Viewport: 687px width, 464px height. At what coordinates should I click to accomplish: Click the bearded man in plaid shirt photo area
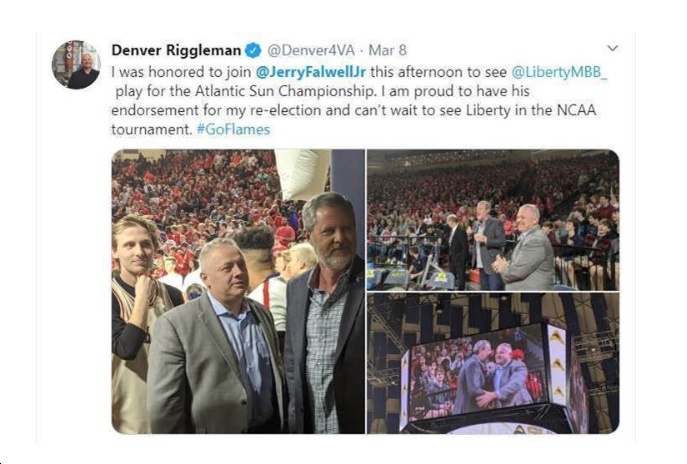tap(326, 313)
